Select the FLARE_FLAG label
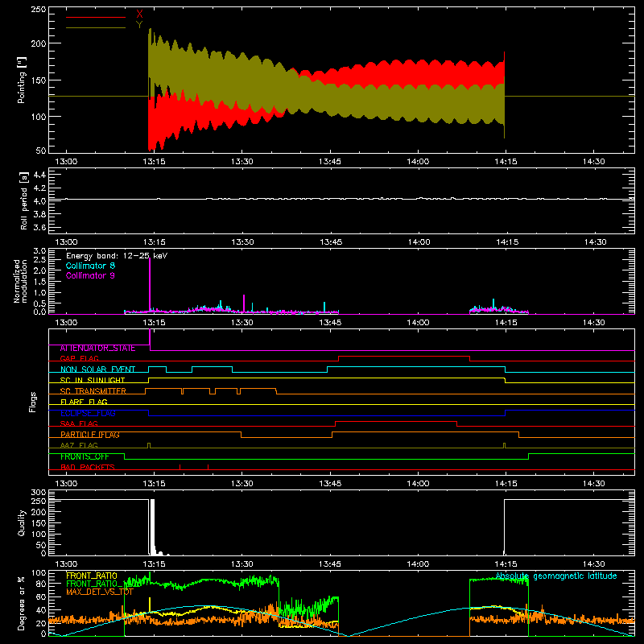Viewport: 644px width, 644px height. coord(84,402)
